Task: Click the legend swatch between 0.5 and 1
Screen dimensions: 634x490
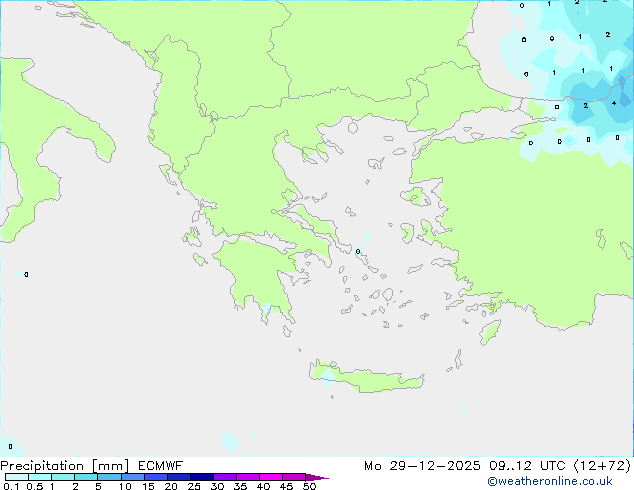Action: click(40, 477)
